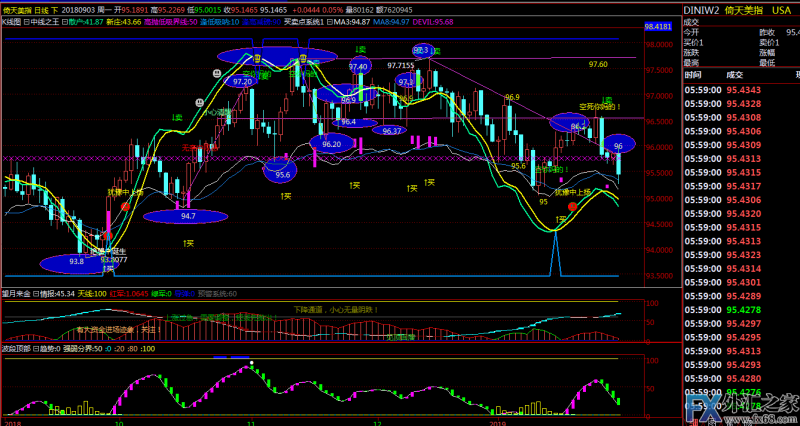This screenshot has height=426, width=800.
Task: Click the 2019 date marker on time axis
Action: (495, 422)
